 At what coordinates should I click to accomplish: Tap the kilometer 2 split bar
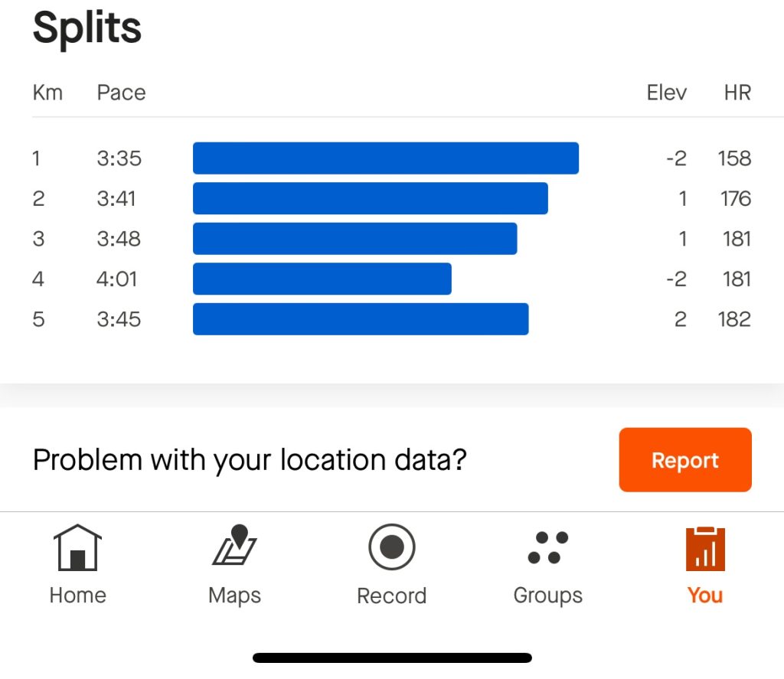pos(370,198)
